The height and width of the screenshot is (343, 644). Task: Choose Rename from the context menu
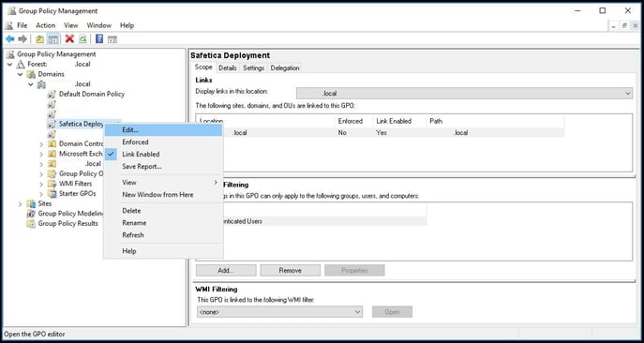[x=163, y=223]
